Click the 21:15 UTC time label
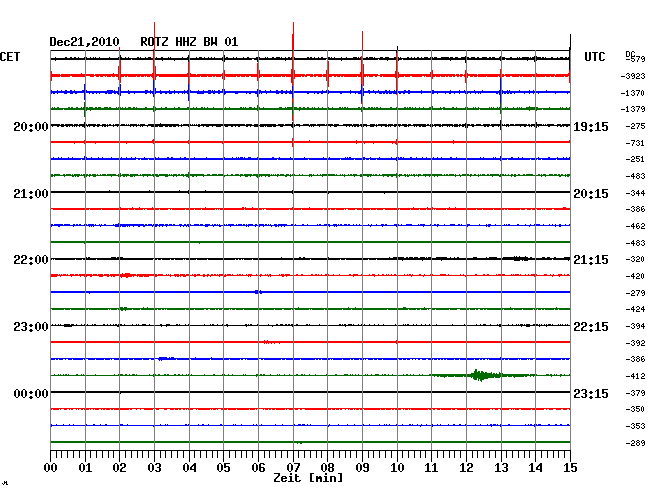This screenshot has width=650, height=494. pyautogui.click(x=591, y=260)
